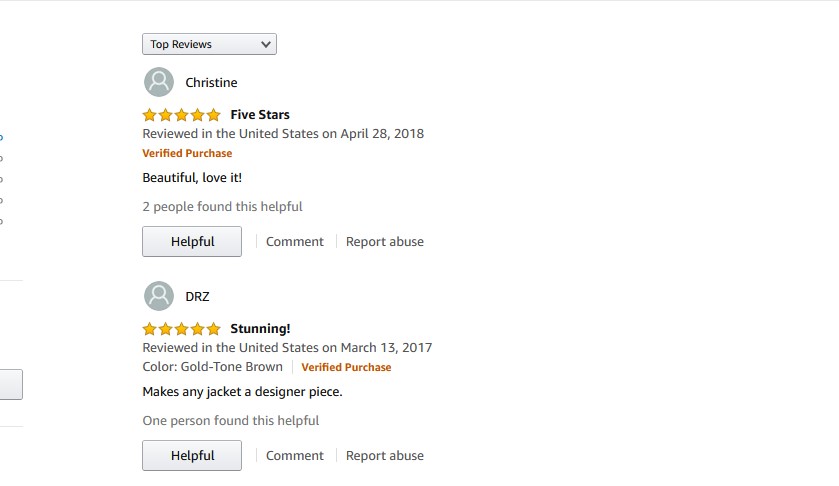
Task: Click the "Color: Gold-Tone Brown" label
Action: pos(212,367)
